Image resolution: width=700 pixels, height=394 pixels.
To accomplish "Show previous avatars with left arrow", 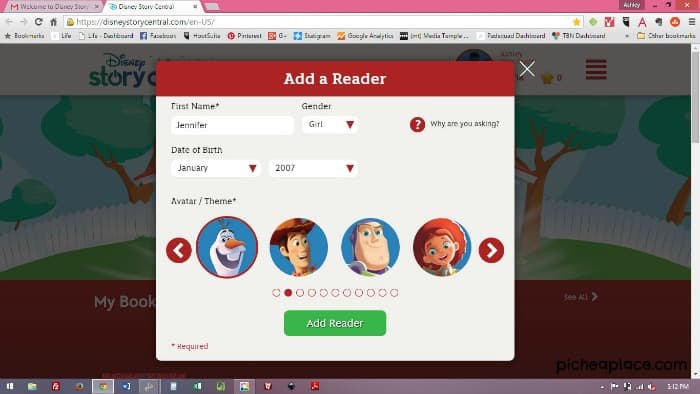I will tap(179, 250).
